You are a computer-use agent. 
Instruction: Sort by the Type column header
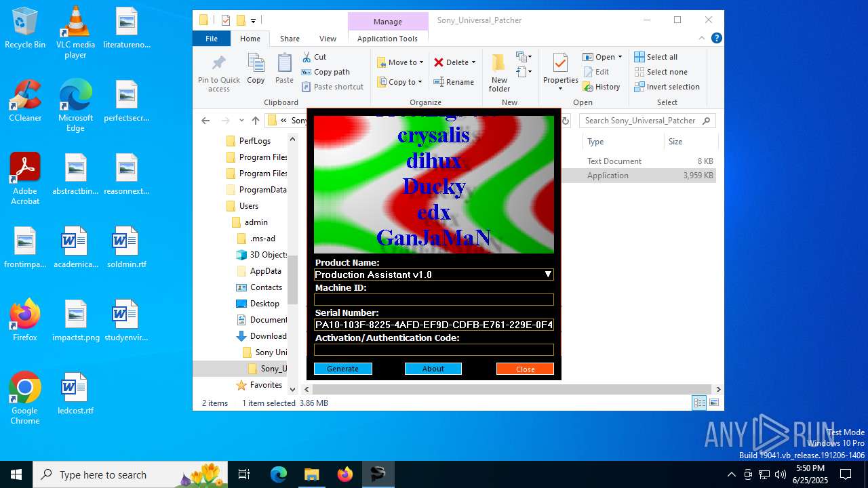pos(623,142)
